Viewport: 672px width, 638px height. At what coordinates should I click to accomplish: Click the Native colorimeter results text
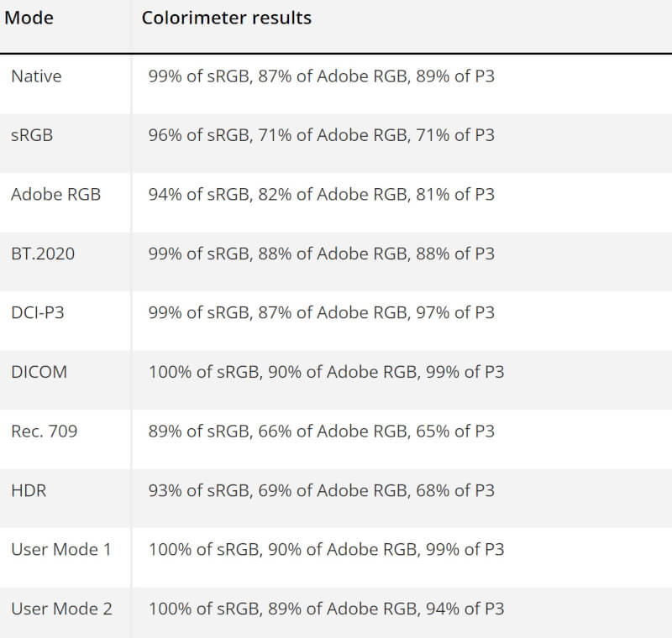[x=321, y=76]
